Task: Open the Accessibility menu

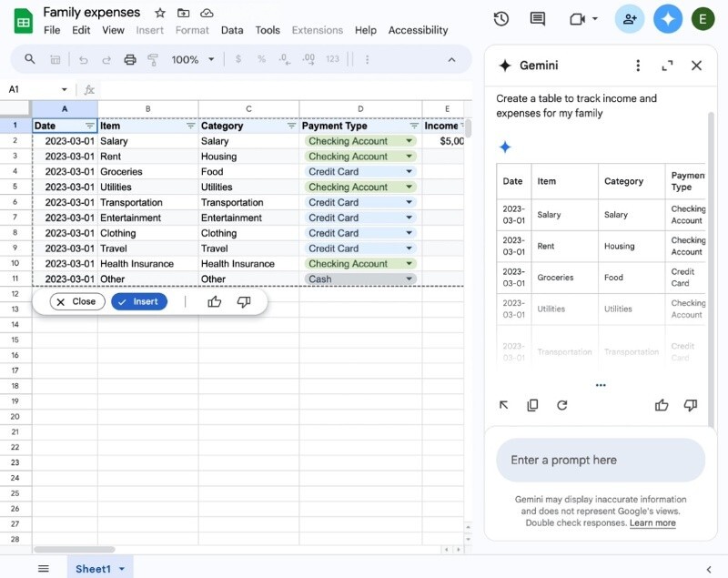Action: coord(418,30)
